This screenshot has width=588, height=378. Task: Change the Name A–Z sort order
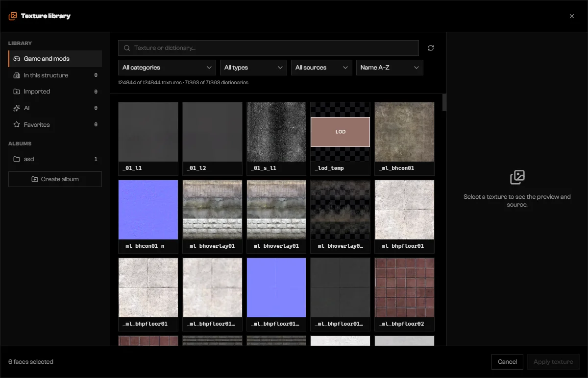tap(390, 68)
